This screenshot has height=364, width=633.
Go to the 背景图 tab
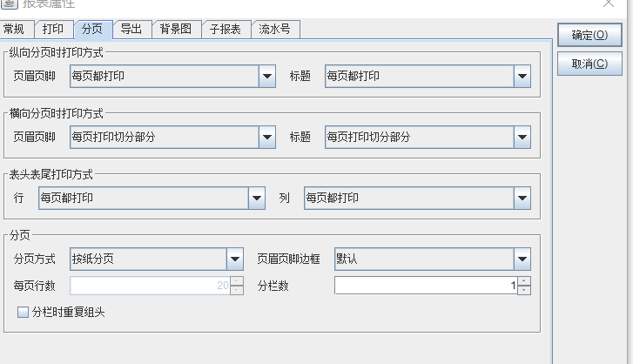175,30
